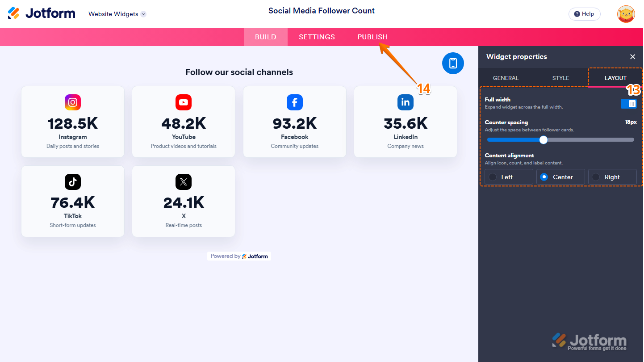Click the YouTube icon on its card
This screenshot has width=644, height=362.
(x=184, y=102)
